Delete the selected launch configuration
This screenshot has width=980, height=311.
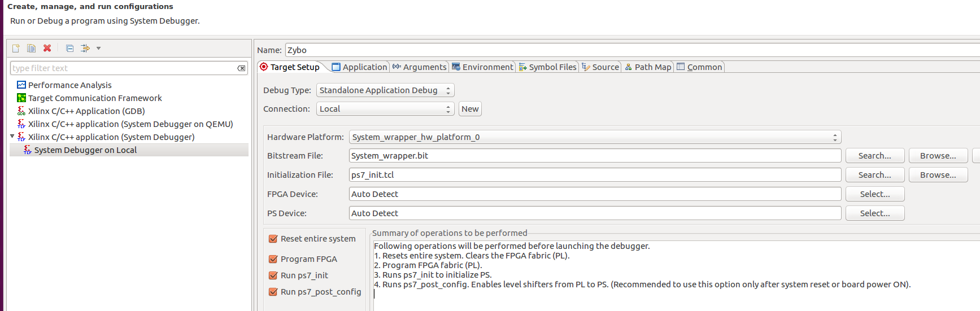(47, 49)
